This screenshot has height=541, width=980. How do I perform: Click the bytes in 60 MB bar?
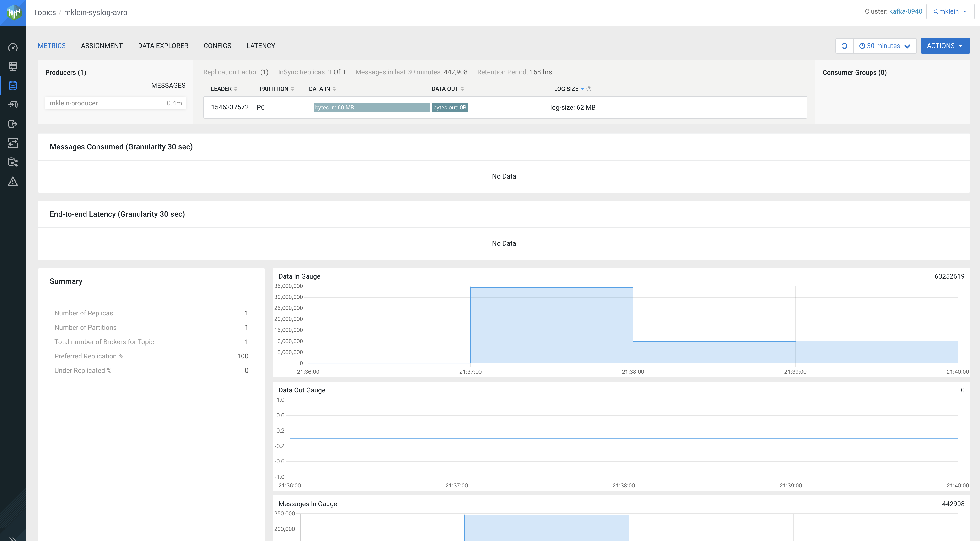[371, 108]
